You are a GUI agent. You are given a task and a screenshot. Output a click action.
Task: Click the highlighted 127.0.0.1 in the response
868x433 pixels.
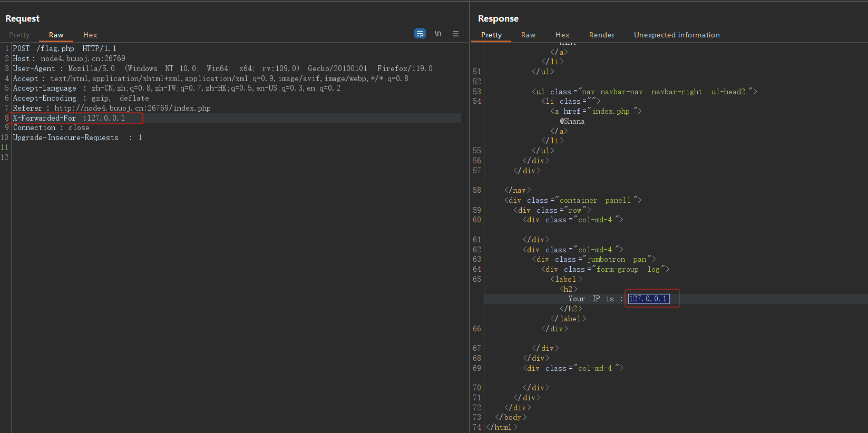649,299
